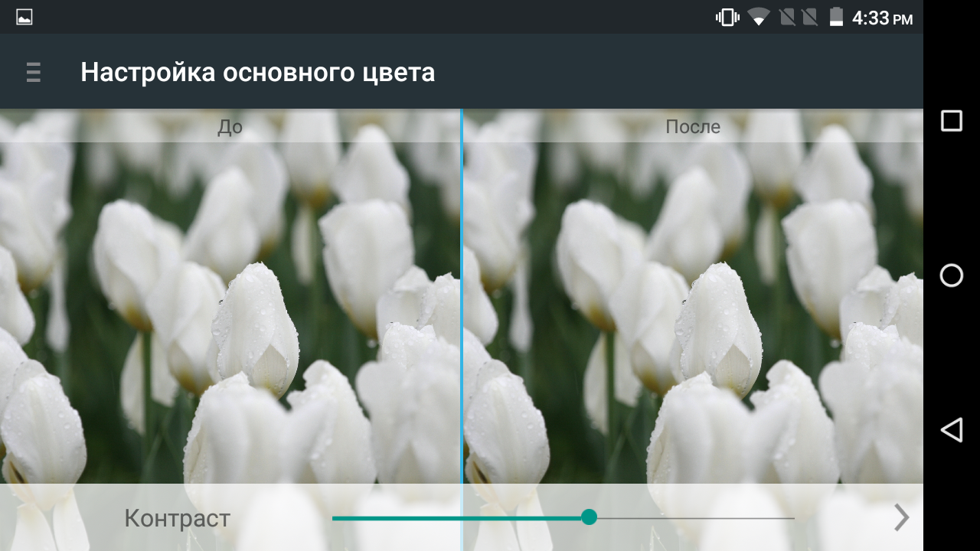Tap the picture notification icon in status bar
This screenshot has height=551, width=980.
tap(24, 17)
